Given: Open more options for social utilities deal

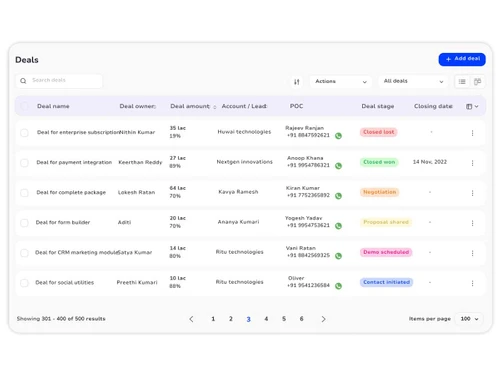Looking at the screenshot, I should pyautogui.click(x=472, y=283).
